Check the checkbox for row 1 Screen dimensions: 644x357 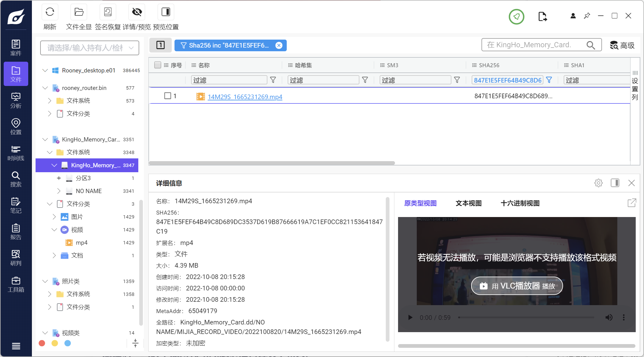168,96
